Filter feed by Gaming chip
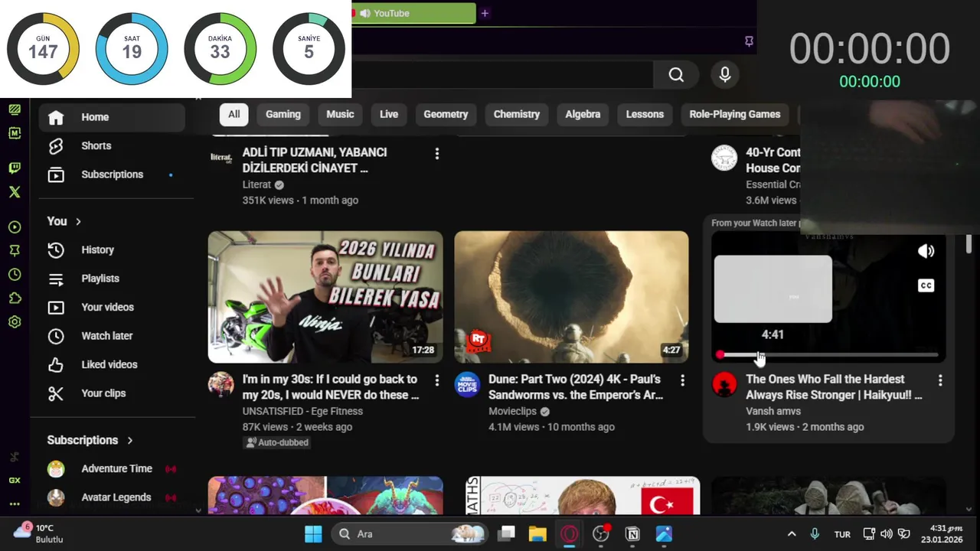Viewport: 980px width, 551px height. click(x=283, y=114)
